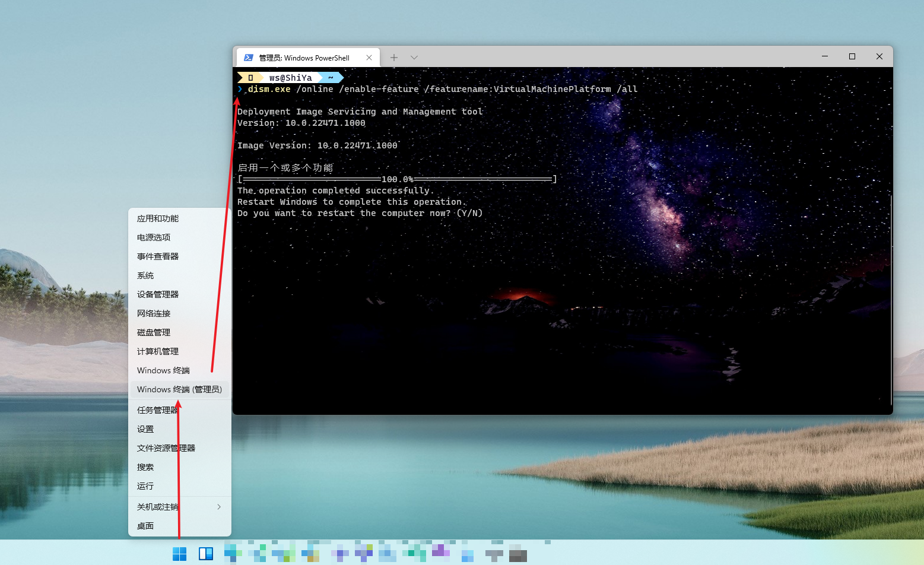
Task: Open 事件查看器 from the context menu
Action: [x=180, y=256]
